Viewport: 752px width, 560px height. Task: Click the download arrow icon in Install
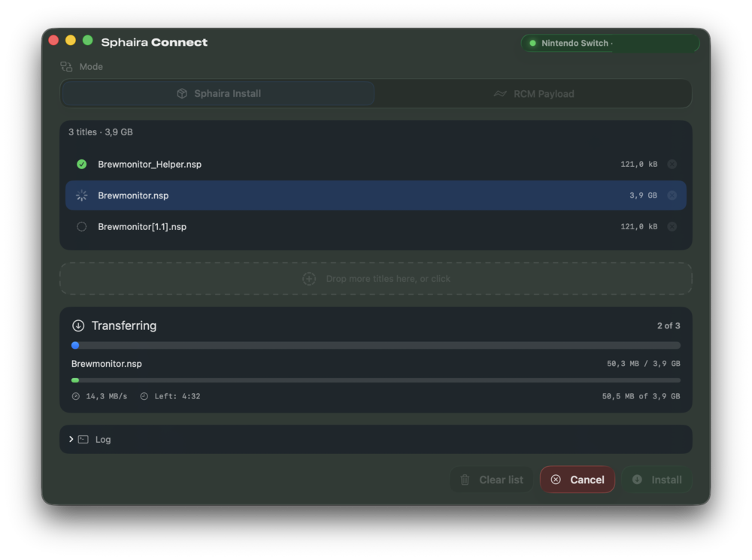[637, 480]
